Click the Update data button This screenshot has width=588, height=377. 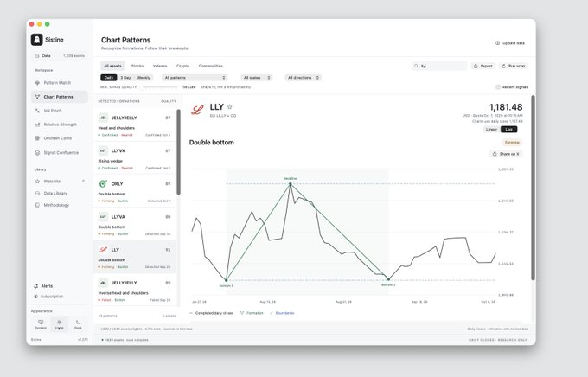click(510, 43)
